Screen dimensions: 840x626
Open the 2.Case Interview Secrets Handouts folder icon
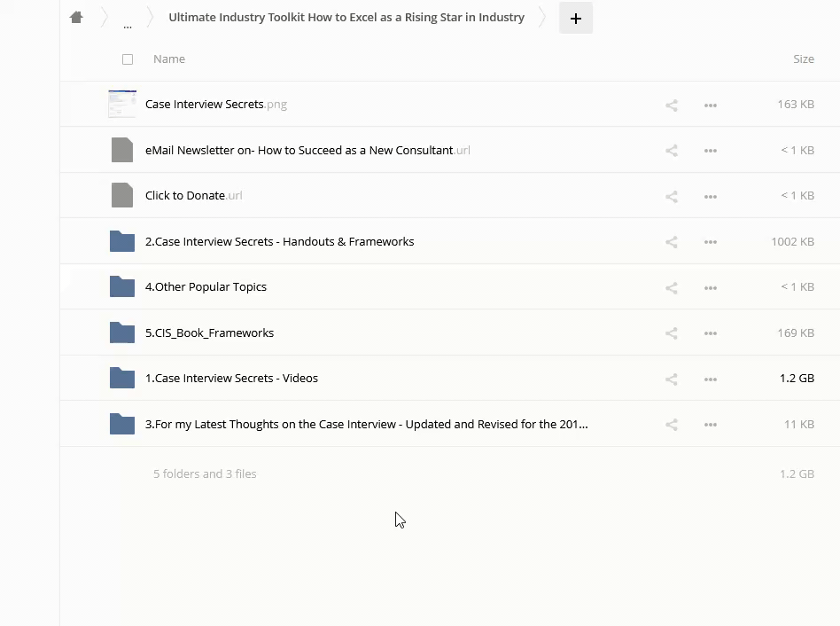click(x=122, y=241)
